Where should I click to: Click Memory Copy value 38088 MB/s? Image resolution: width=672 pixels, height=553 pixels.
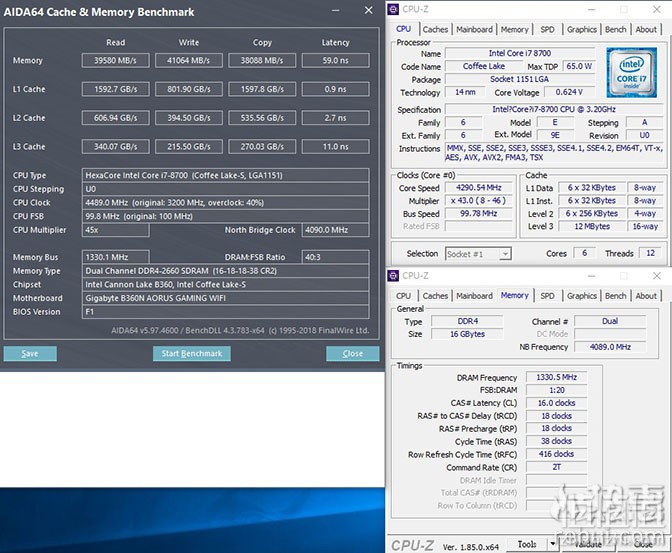coord(262,60)
